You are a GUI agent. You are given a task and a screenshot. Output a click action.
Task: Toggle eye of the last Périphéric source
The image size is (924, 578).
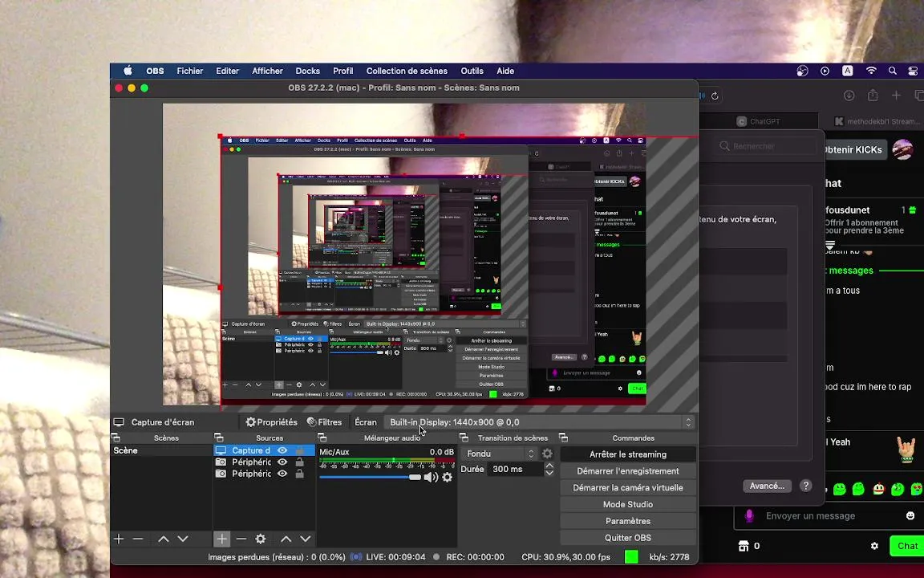click(282, 474)
